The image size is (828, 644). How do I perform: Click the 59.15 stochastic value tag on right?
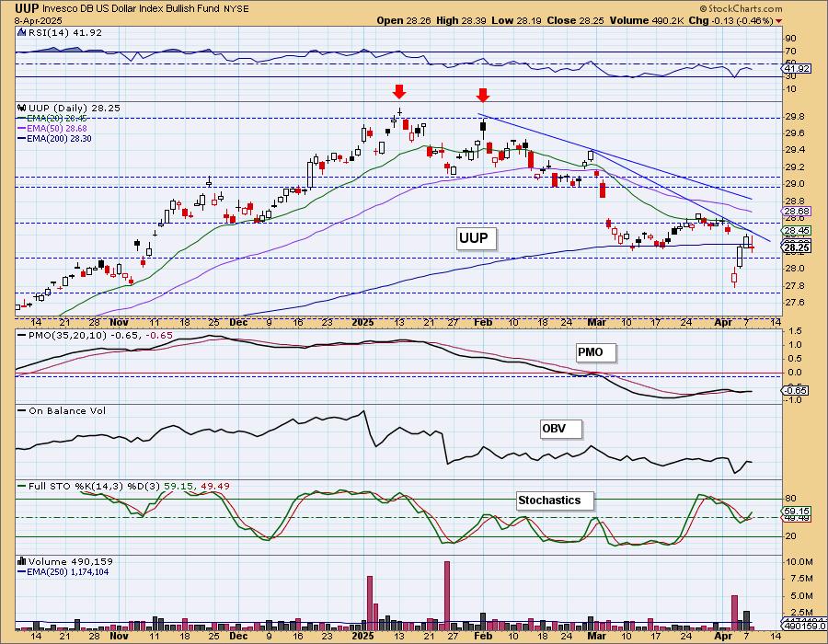(x=797, y=511)
